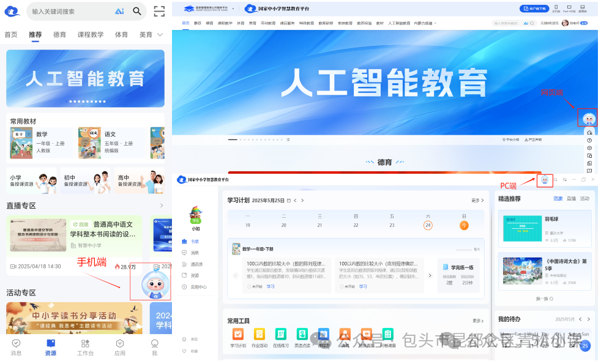Select date 24 in the study plan calendar
601x364 pixels.
click(428, 225)
